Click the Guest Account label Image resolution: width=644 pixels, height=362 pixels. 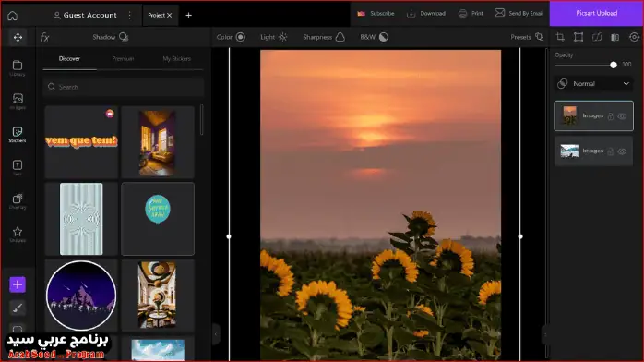[89, 15]
